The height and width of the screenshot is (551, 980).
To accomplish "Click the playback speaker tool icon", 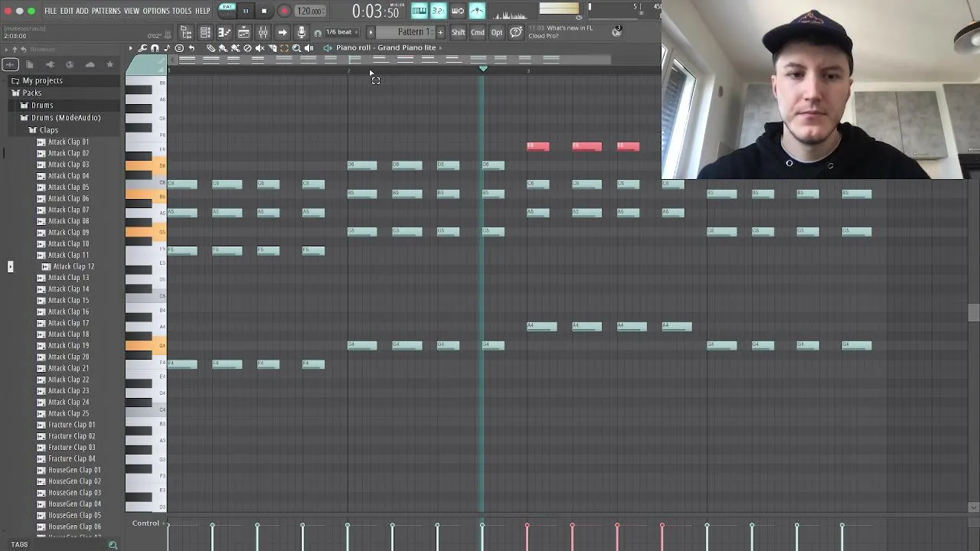I will [309, 48].
